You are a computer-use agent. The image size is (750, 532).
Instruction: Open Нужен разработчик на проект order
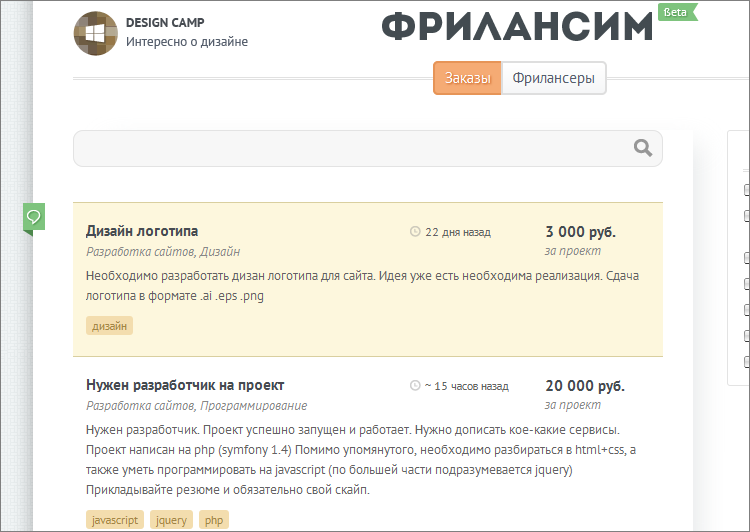click(185, 385)
